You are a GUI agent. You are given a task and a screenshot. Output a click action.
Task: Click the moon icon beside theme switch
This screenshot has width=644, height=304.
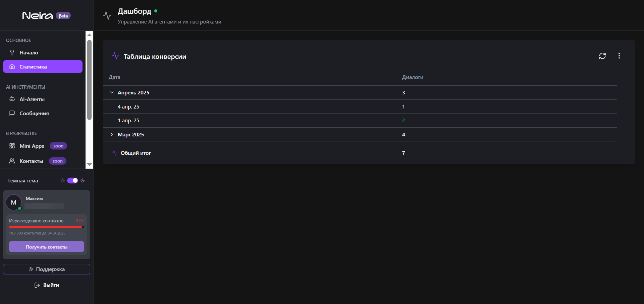pyautogui.click(x=83, y=181)
